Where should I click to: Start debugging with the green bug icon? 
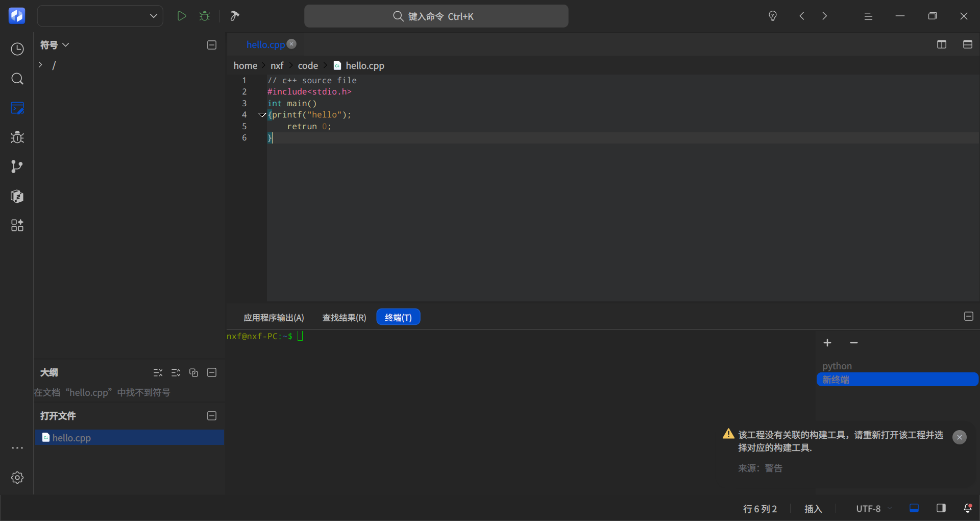(205, 16)
